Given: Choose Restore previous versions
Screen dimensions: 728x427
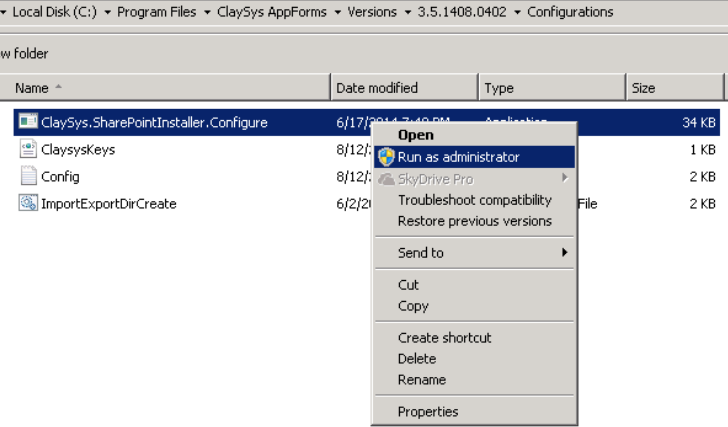Looking at the screenshot, I should 474,221.
